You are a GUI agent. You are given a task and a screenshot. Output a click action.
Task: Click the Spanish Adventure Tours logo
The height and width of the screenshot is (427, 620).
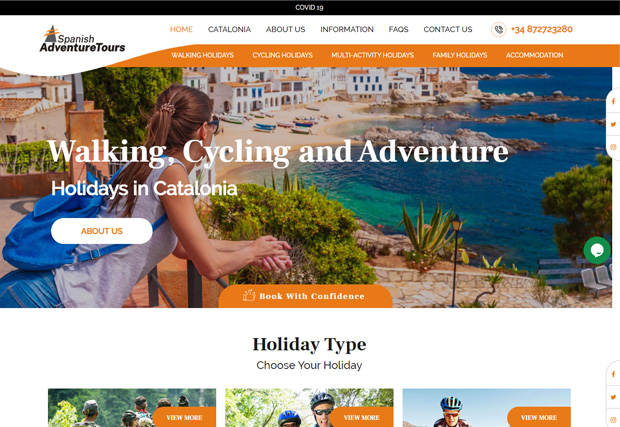[82, 40]
